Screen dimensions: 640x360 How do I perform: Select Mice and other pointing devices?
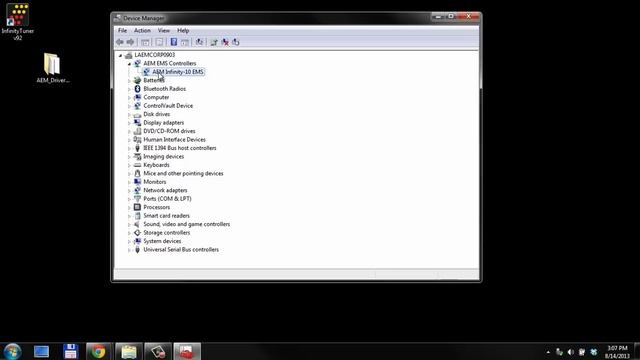[183, 173]
